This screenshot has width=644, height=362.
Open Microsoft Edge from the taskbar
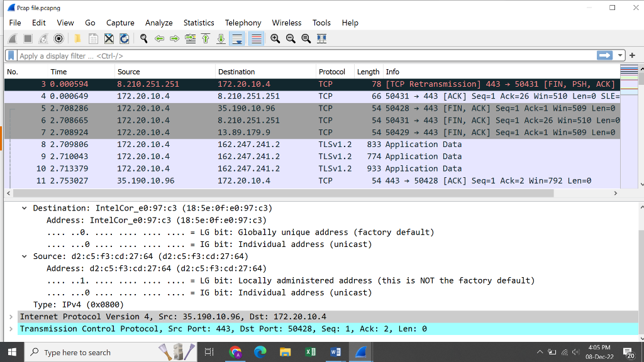coord(260,352)
